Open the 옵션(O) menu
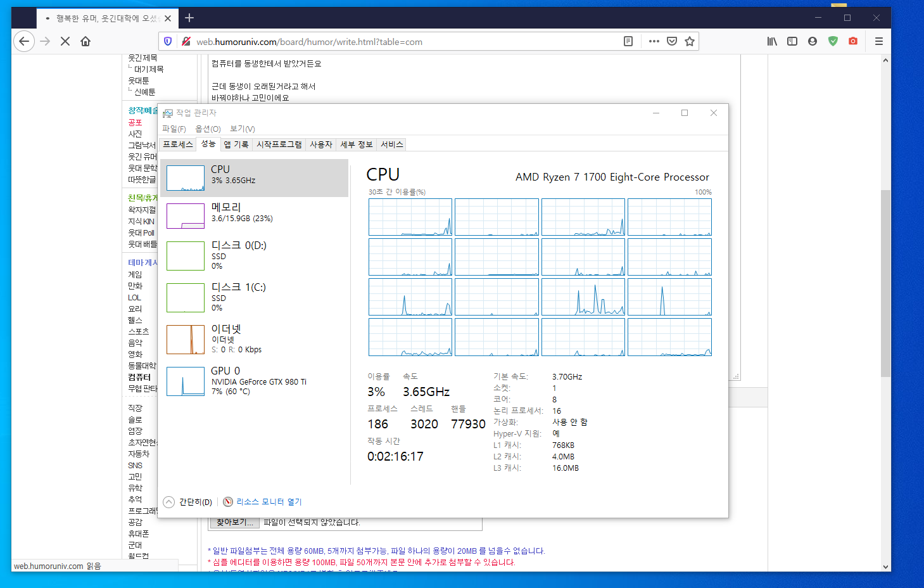Image resolution: width=924 pixels, height=588 pixels. tap(208, 129)
